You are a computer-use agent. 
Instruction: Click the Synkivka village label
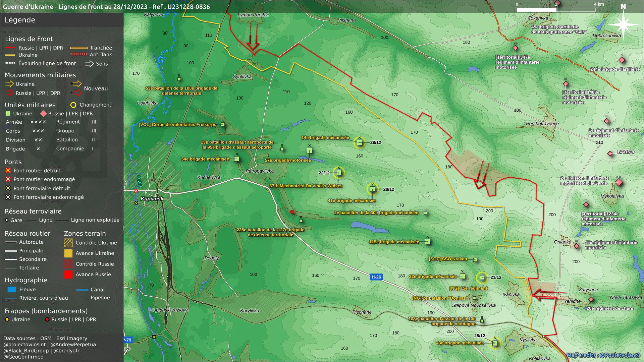click(242, 76)
